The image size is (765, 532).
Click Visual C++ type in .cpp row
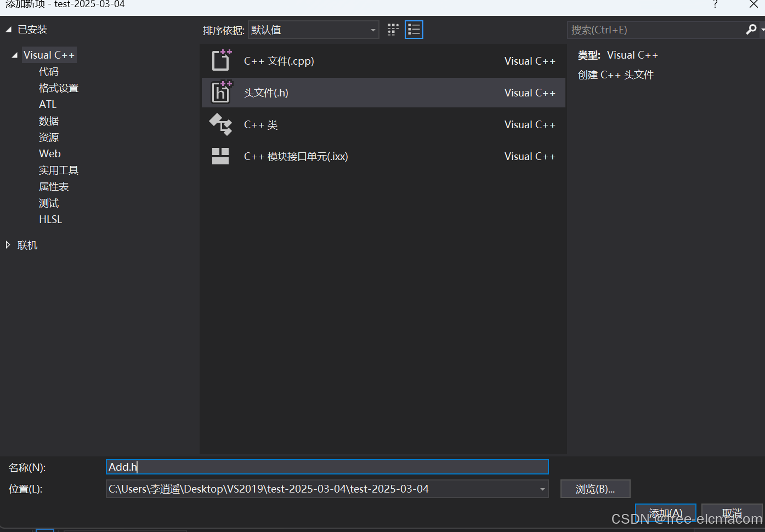click(x=530, y=61)
